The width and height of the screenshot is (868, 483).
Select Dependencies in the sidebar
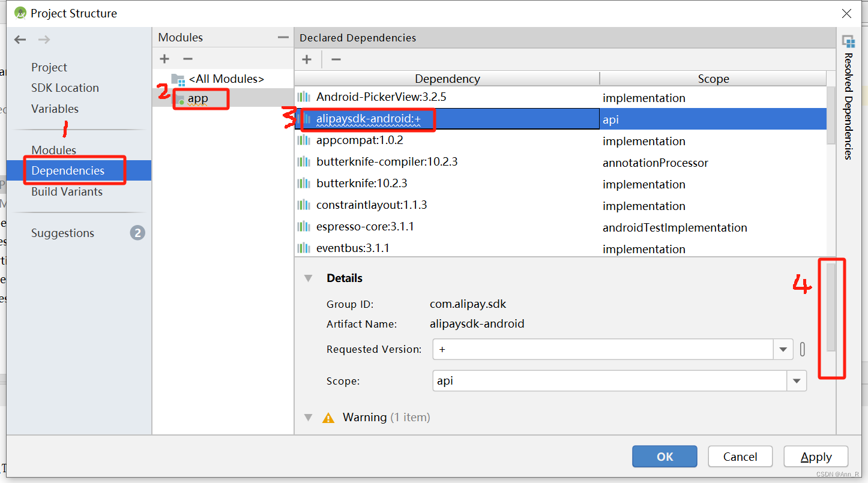click(68, 170)
